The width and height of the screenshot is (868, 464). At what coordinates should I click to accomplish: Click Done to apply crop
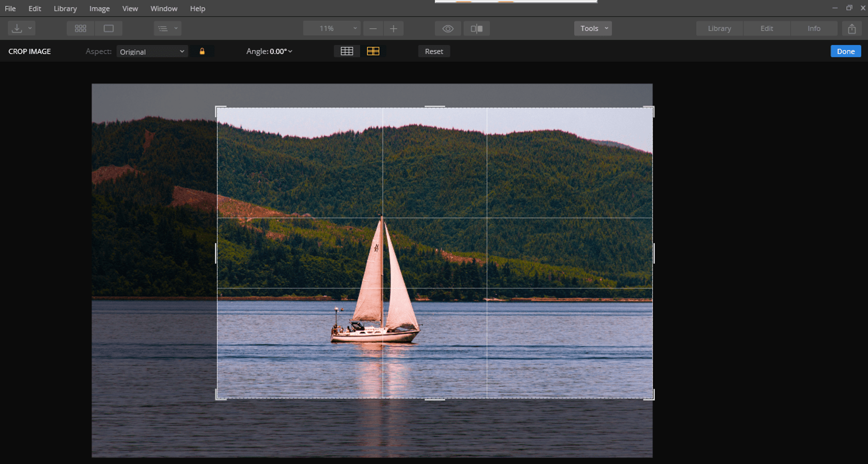pos(846,51)
